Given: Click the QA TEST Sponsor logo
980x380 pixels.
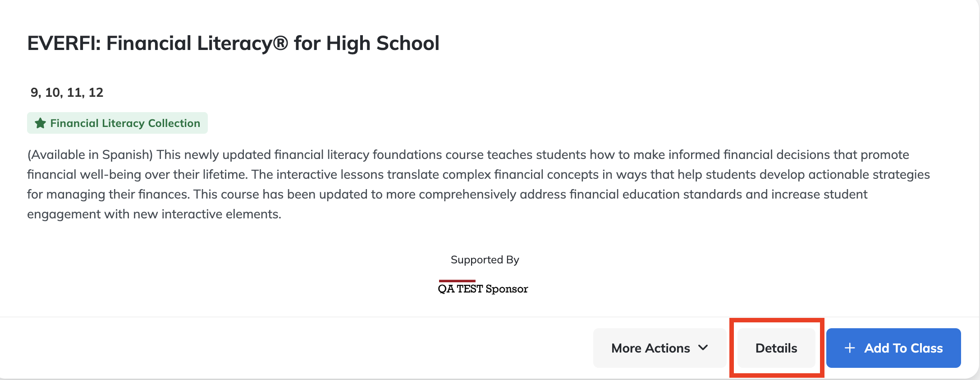Looking at the screenshot, I should point(483,288).
